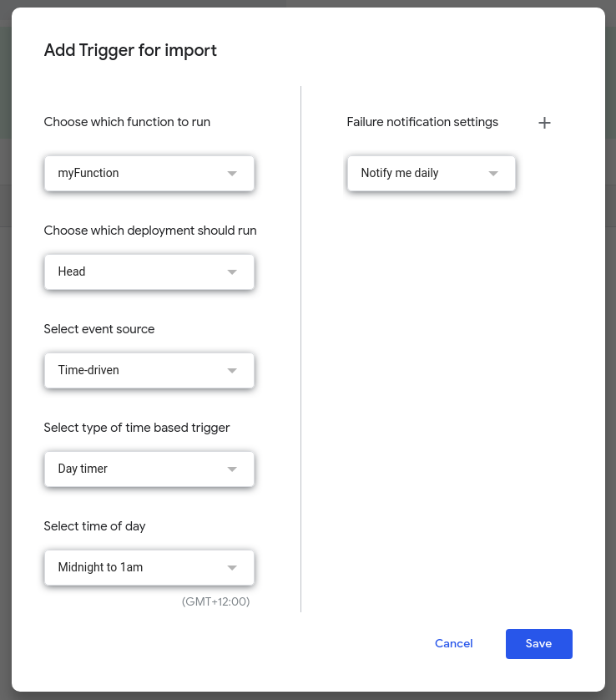Click the triangle icon in Time-driven field
Viewport: 616px width, 700px height.
tap(232, 371)
